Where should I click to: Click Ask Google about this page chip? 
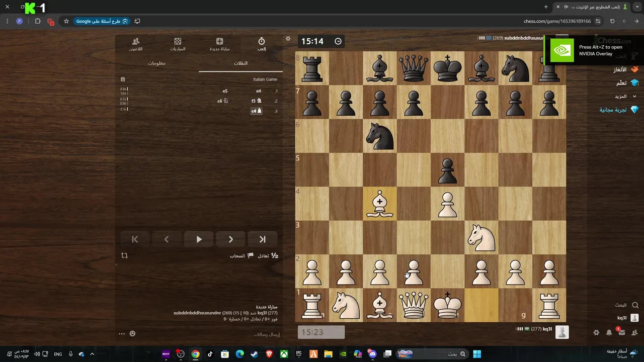click(102, 21)
